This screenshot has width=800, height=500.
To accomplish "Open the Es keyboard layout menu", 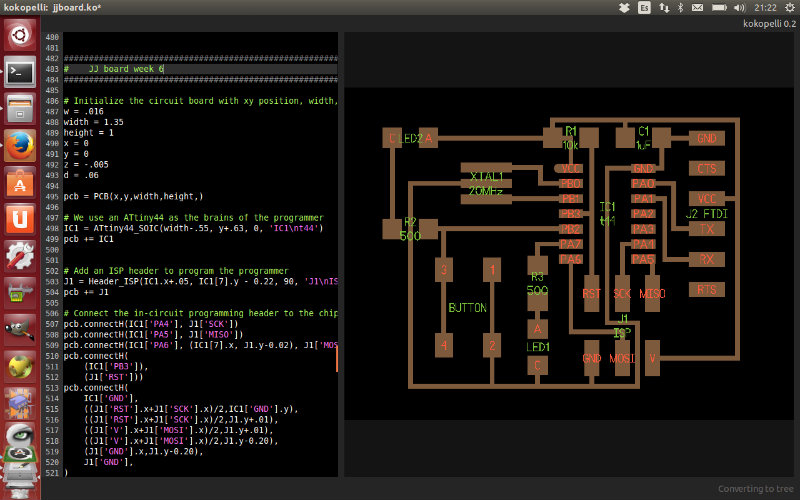I will point(645,7).
